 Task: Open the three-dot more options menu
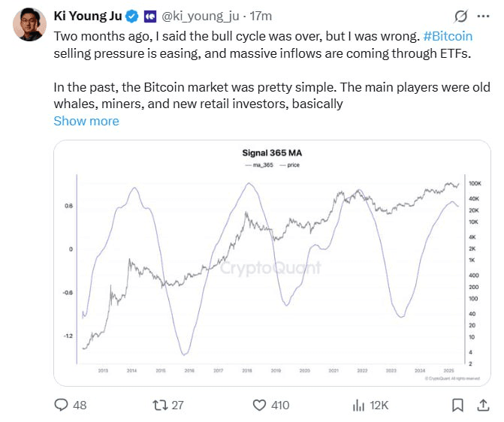point(483,16)
